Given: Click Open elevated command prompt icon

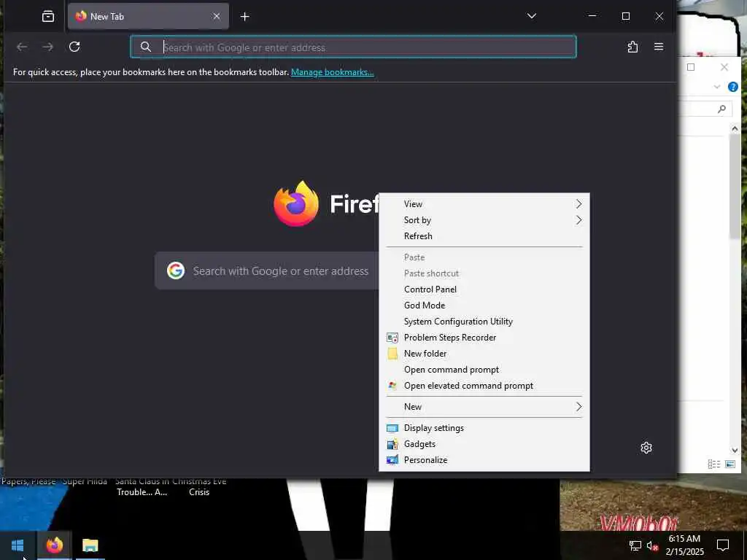Looking at the screenshot, I should tap(392, 386).
